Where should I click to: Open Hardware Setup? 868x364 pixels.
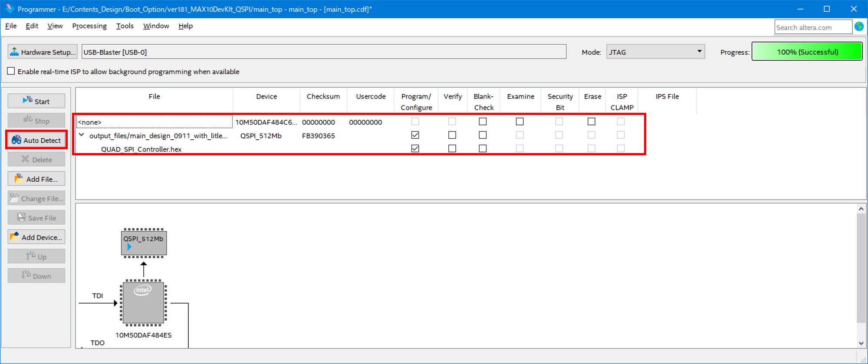click(43, 52)
